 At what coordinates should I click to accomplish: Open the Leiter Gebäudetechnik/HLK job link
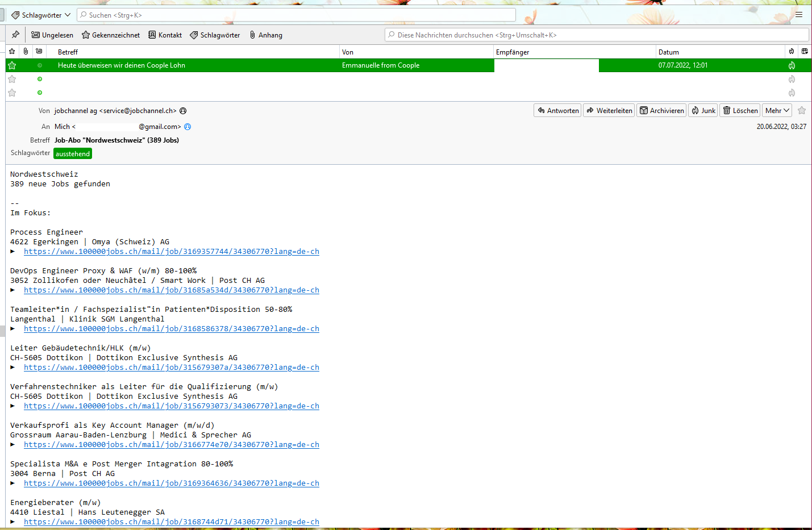click(172, 368)
